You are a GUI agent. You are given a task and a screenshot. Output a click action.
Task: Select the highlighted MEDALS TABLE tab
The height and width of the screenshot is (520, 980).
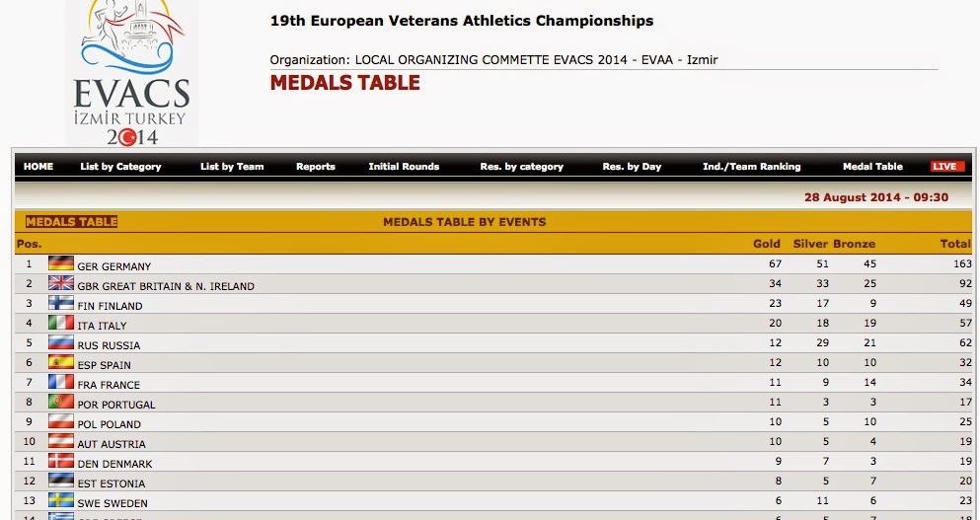coord(71,222)
